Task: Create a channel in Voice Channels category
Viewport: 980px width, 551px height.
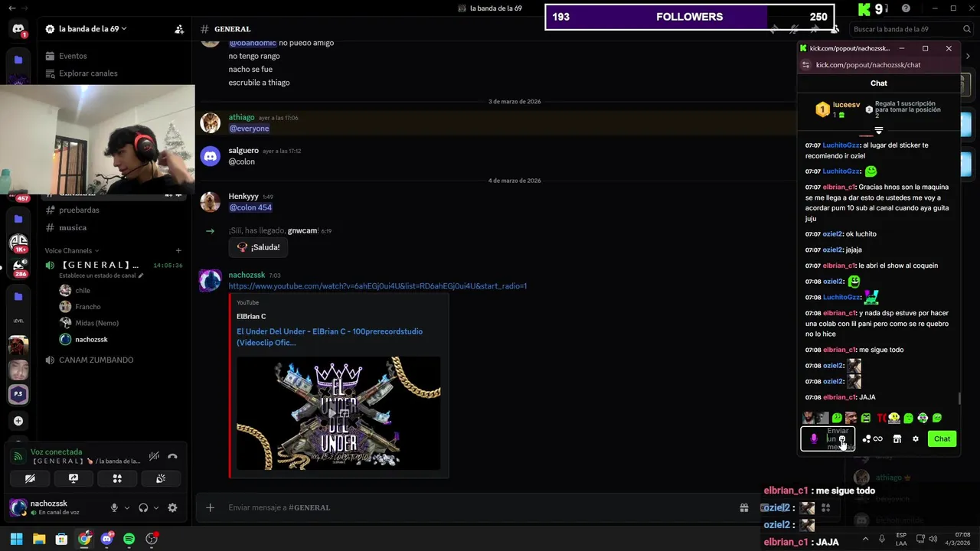Action: click(x=178, y=250)
